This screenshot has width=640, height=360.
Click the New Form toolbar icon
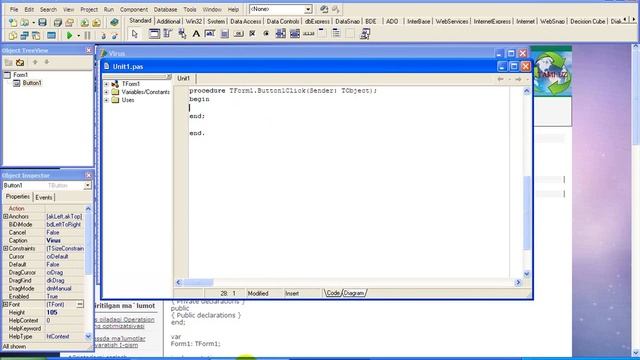coord(51,36)
